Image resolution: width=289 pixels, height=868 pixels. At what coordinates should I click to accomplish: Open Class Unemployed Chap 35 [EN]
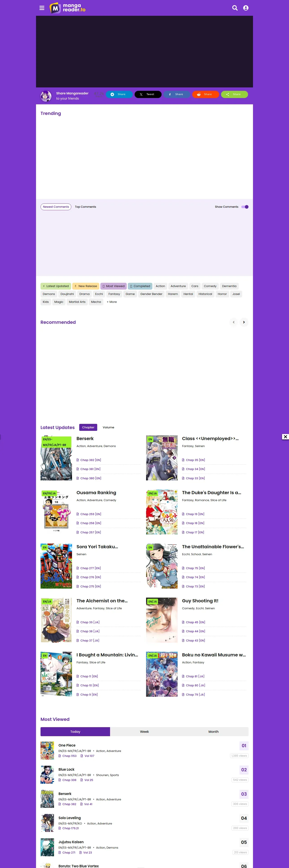(x=195, y=460)
